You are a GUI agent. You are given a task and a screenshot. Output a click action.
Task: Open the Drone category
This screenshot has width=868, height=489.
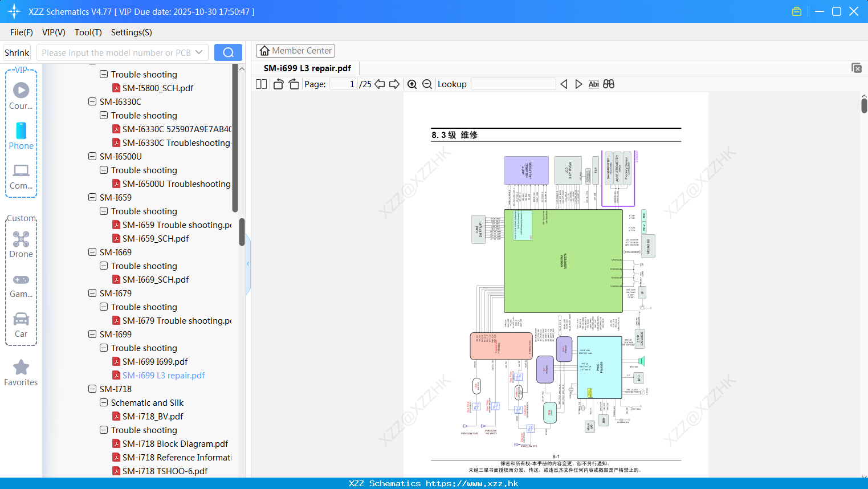[21, 244]
